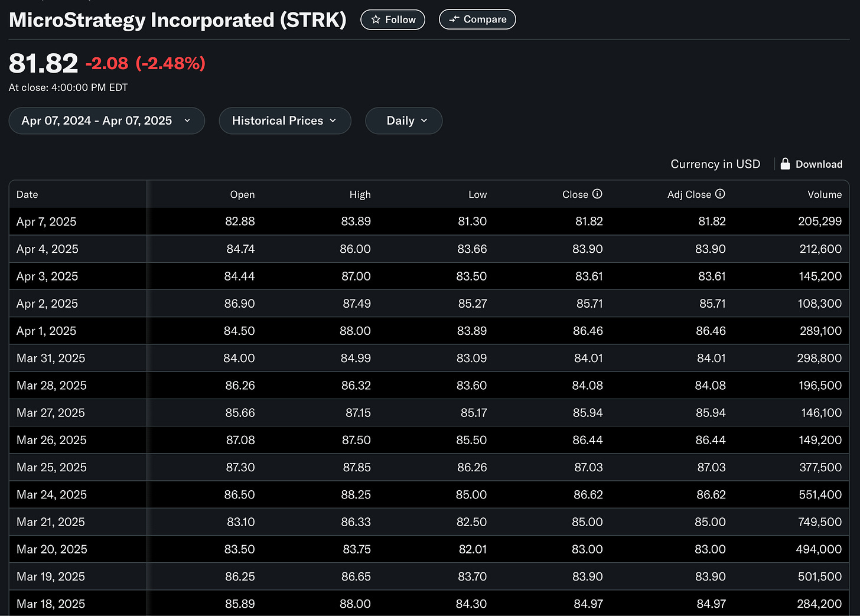Click volume 108,300 for Apr 2
This screenshot has width=860, height=616.
click(x=820, y=303)
